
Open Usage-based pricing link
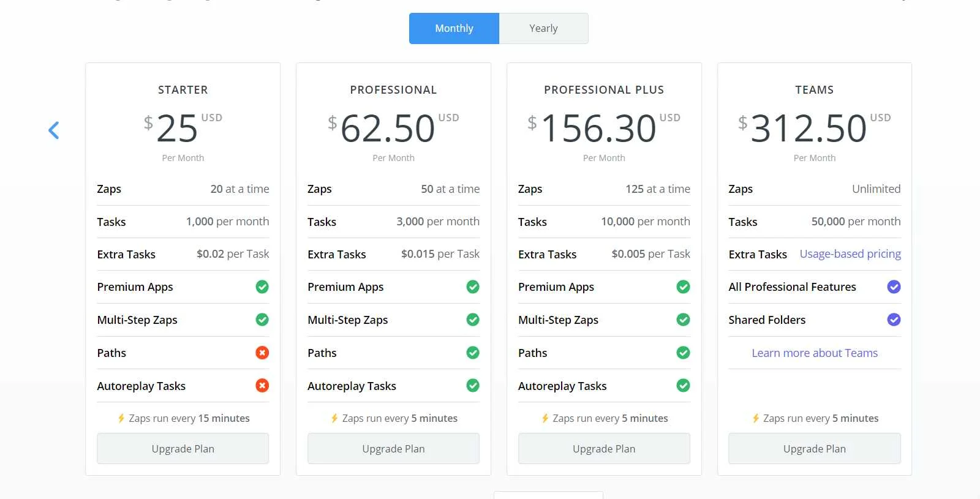(850, 253)
